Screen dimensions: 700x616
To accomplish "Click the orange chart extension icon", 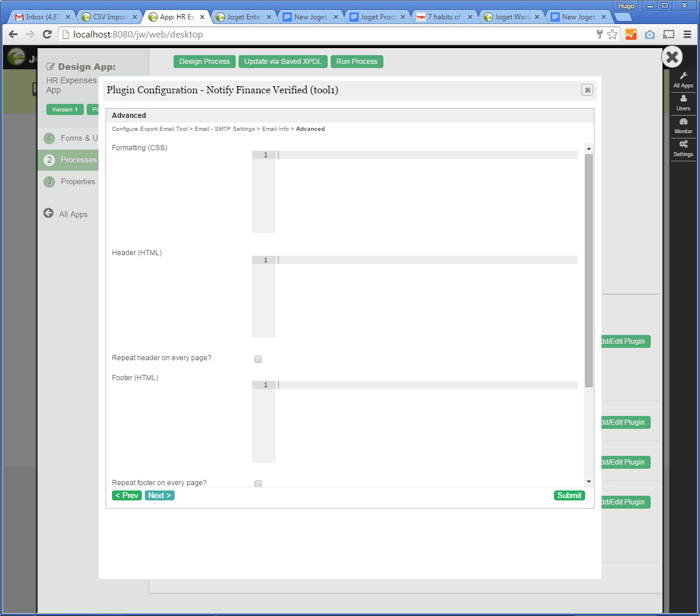I will click(631, 35).
